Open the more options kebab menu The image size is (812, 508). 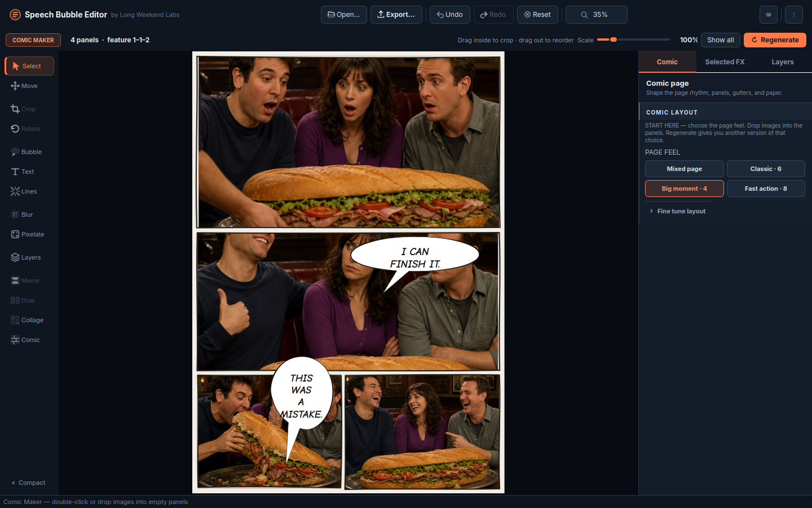pyautogui.click(x=794, y=15)
